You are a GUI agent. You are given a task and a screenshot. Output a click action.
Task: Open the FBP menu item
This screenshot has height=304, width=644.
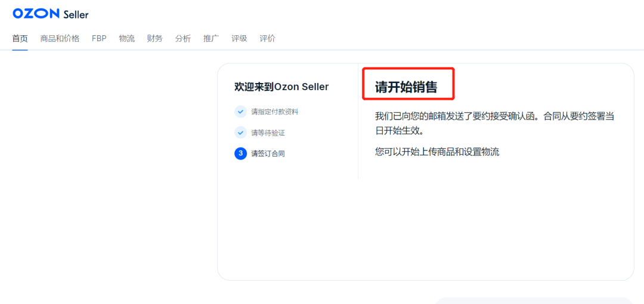click(x=99, y=39)
